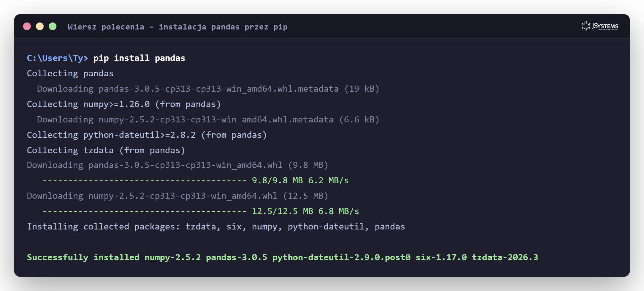Click the red close window dot
The width and height of the screenshot is (644, 291).
coord(27,26)
